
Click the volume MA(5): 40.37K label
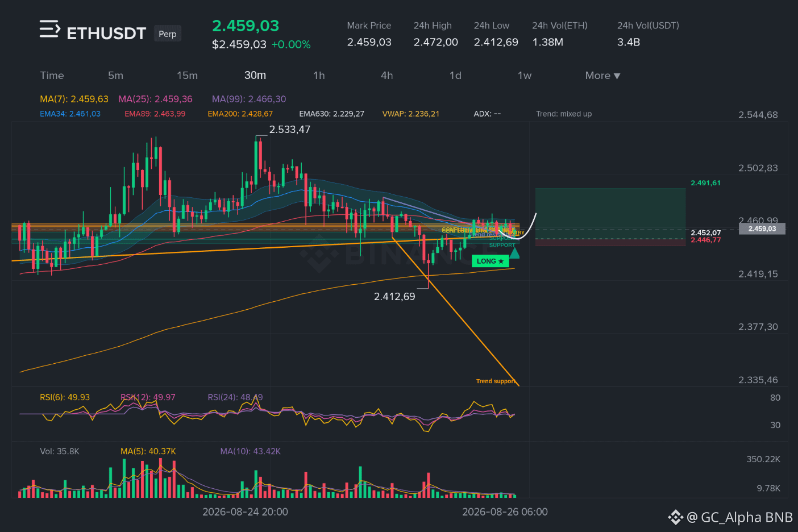[x=148, y=451]
